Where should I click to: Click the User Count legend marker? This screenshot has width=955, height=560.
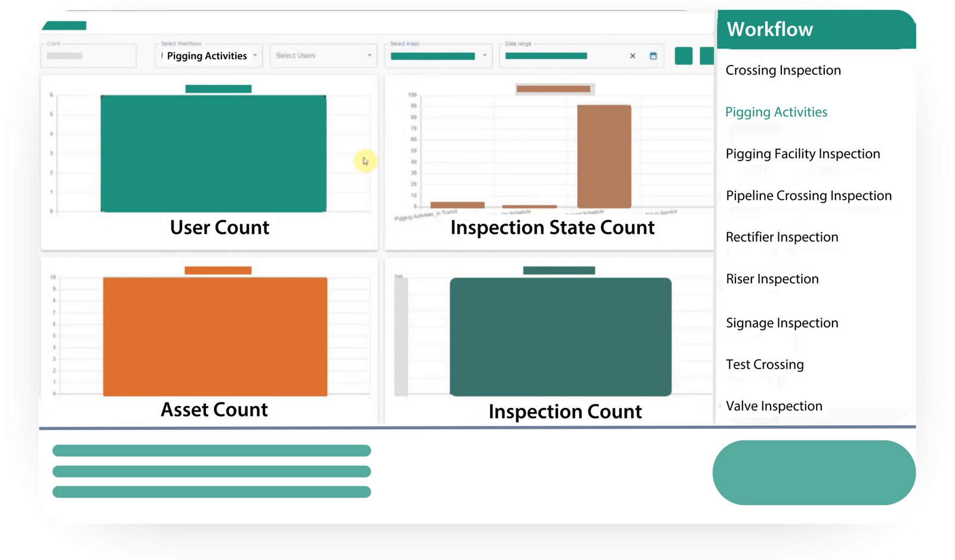click(x=218, y=89)
